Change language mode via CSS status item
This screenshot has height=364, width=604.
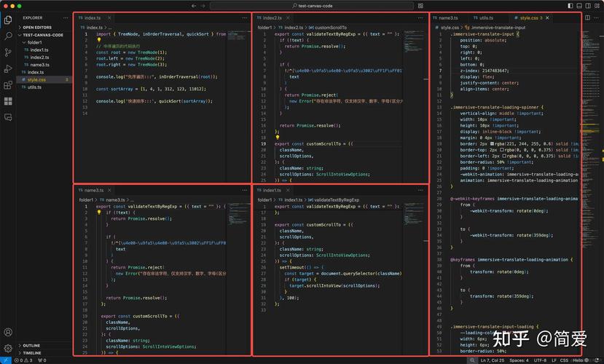click(565, 360)
